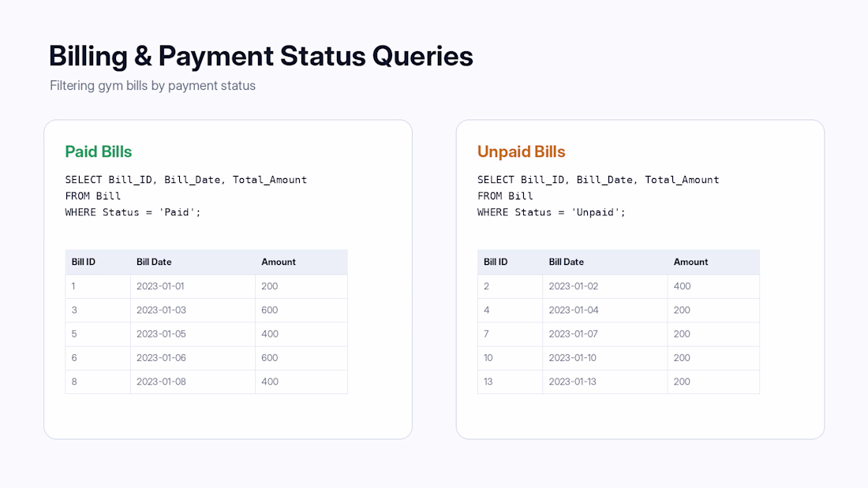Click 'FROM Bill' in the Paid Bills query

point(93,196)
